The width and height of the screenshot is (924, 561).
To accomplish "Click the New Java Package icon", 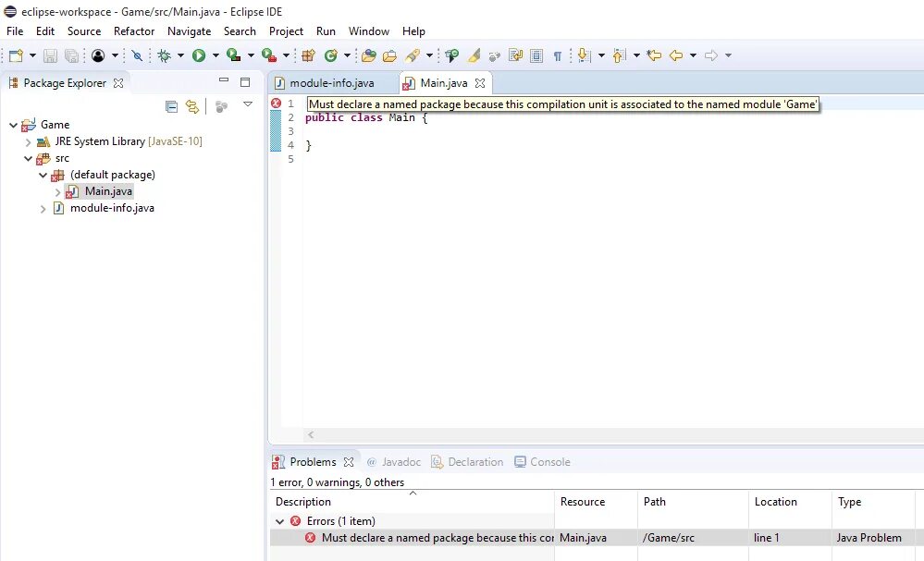I will [308, 55].
